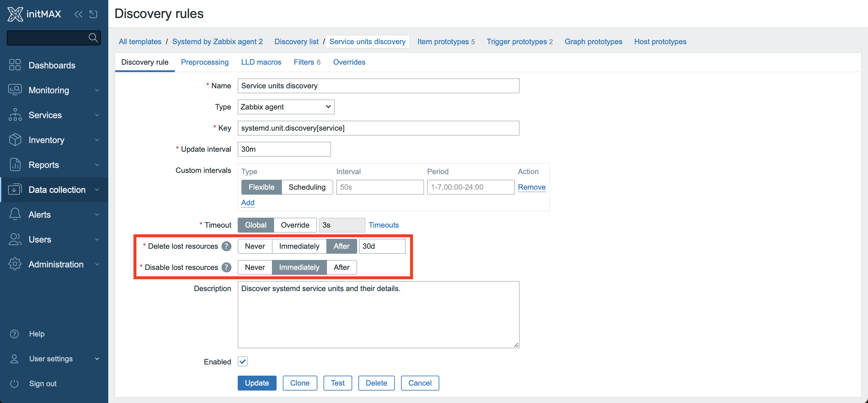Remove the custom interval row
The image size is (868, 403).
click(531, 187)
